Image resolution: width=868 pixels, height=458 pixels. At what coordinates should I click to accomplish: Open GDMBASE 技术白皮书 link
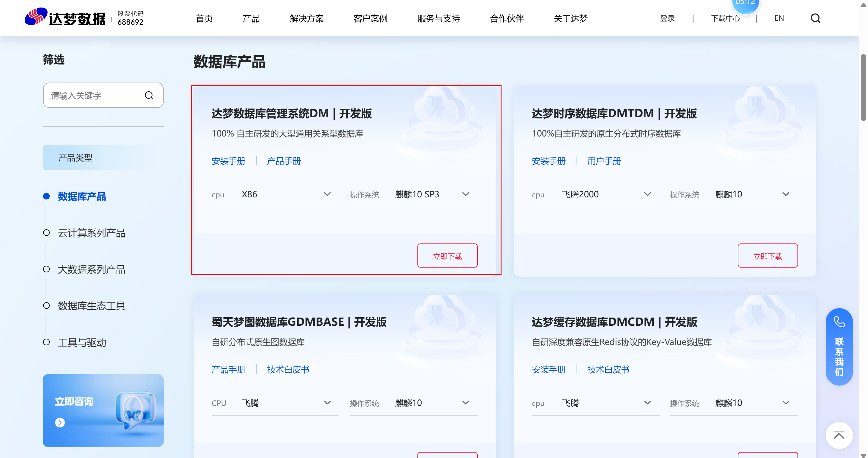[288, 369]
